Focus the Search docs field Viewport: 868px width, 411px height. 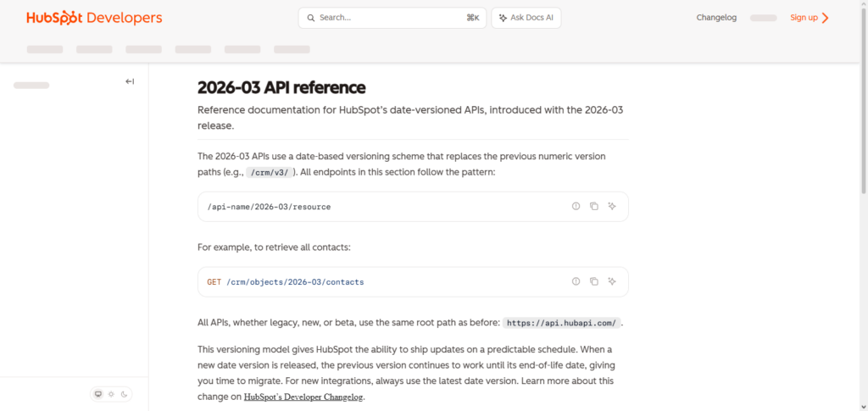click(392, 18)
